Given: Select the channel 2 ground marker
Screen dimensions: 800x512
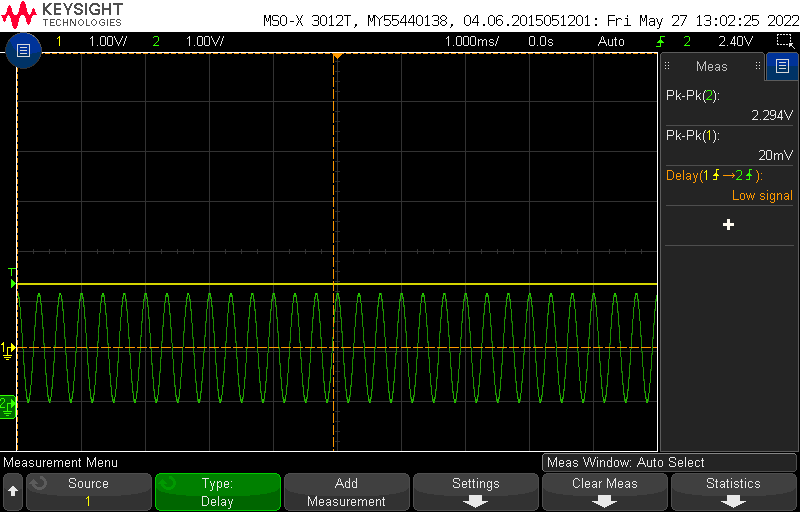Looking at the screenshot, I should point(7,403).
